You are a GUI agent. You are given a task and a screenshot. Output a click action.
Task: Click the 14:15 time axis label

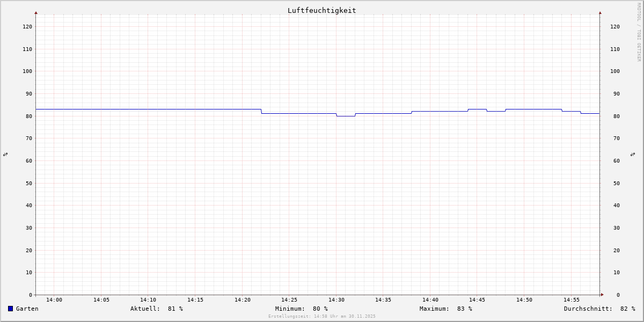coord(195,300)
